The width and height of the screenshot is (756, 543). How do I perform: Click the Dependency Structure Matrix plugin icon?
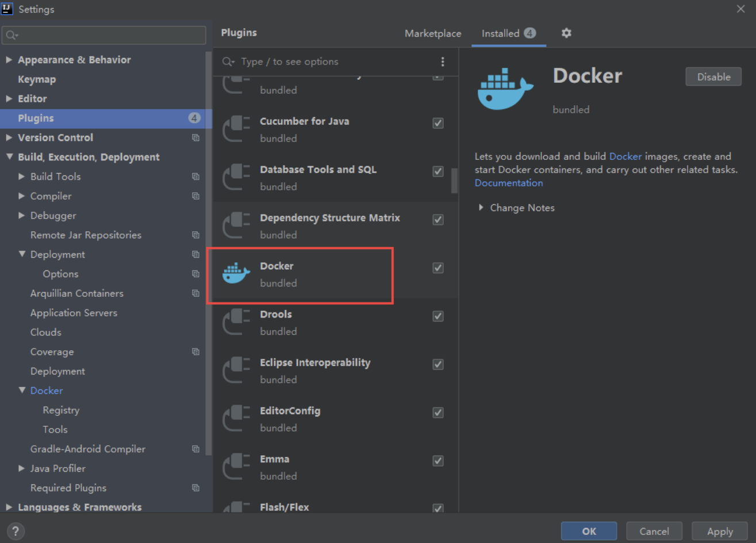point(236,225)
